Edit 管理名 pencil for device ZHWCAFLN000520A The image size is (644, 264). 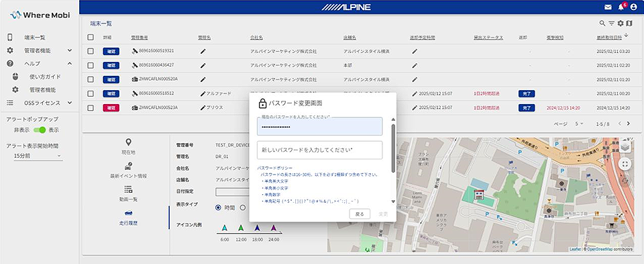(x=203, y=79)
